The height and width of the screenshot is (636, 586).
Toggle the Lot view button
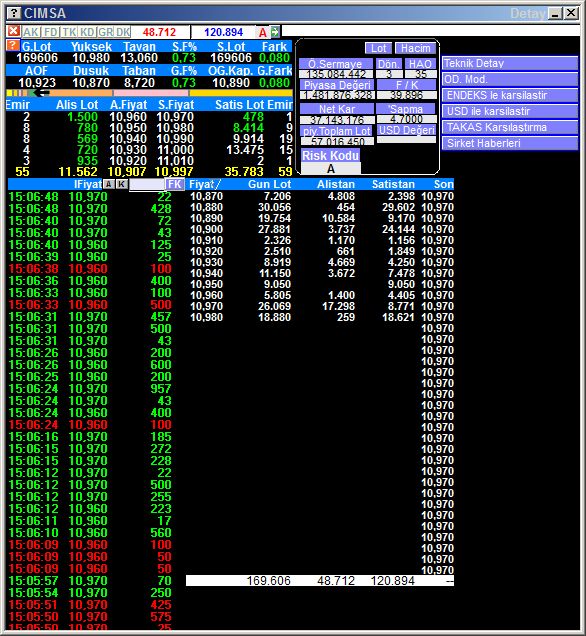pyautogui.click(x=378, y=48)
